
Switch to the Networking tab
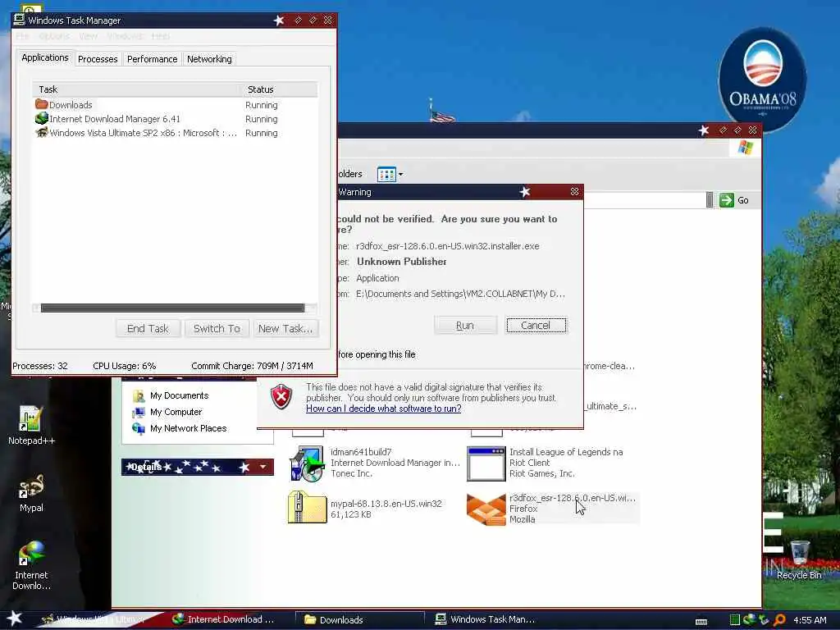pyautogui.click(x=209, y=59)
